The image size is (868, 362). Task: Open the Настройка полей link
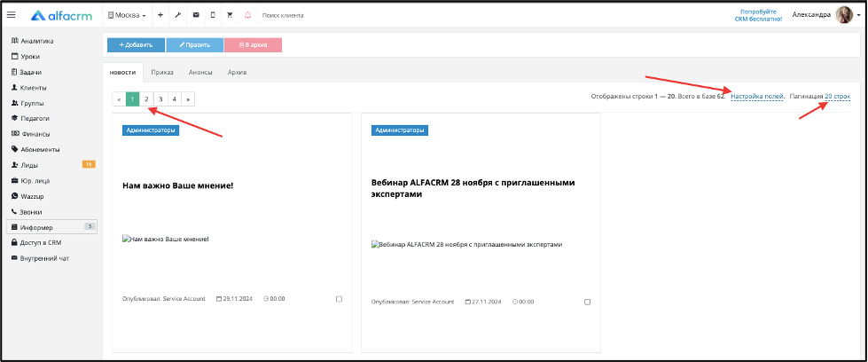757,97
